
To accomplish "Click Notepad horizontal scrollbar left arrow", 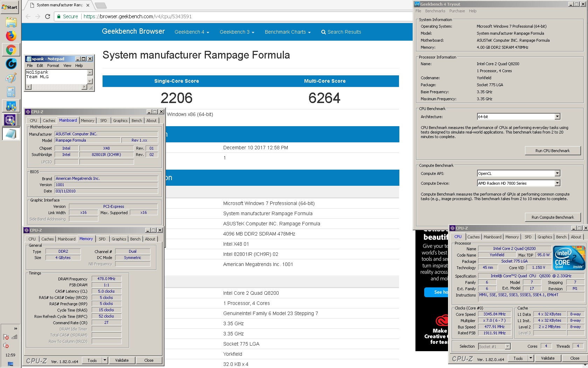I will click(x=28, y=87).
